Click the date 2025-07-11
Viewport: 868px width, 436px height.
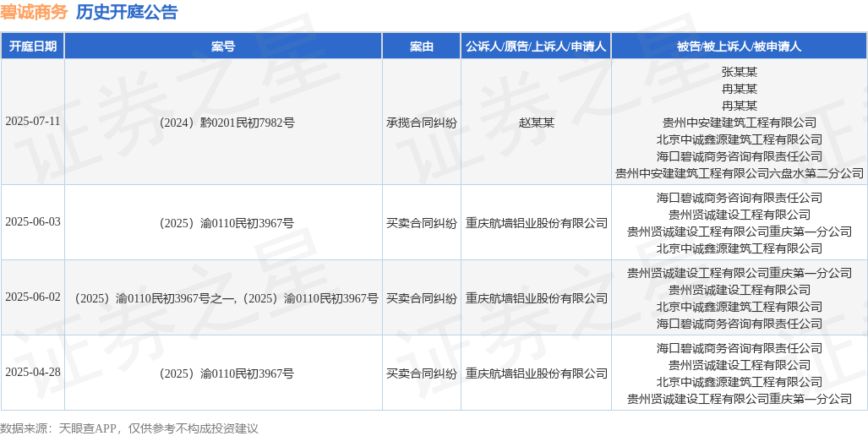coord(33,123)
